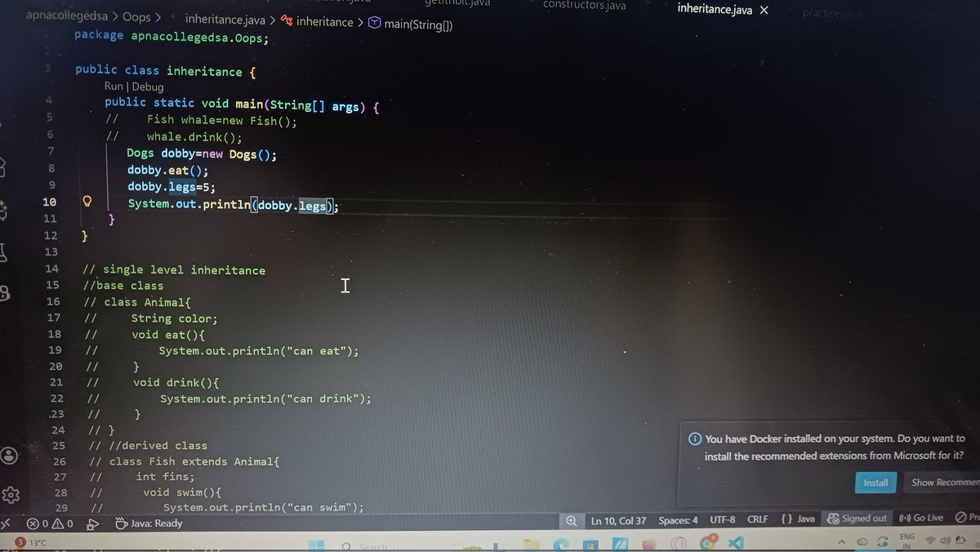Close the inheritance.java tab
Viewport: 980px width, 552px height.
coord(764,11)
